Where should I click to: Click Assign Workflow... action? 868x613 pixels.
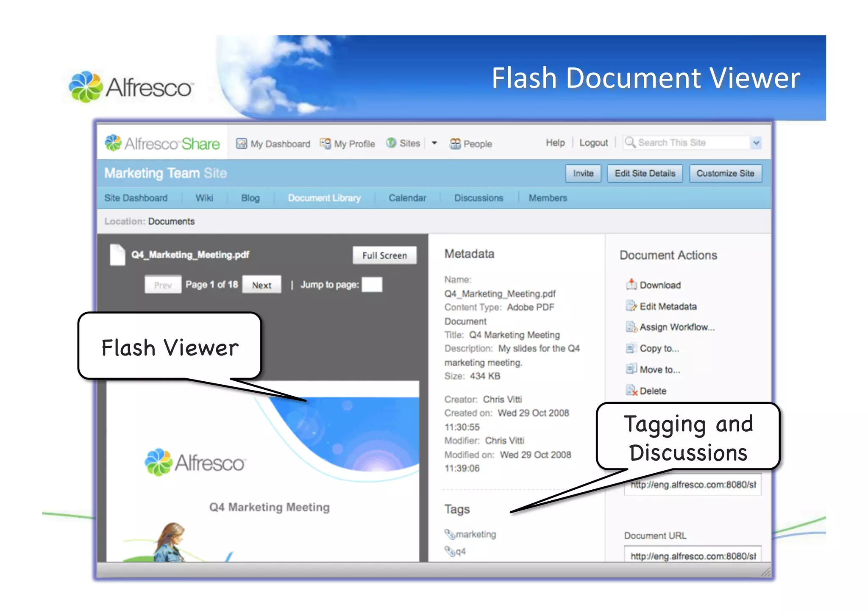click(677, 327)
